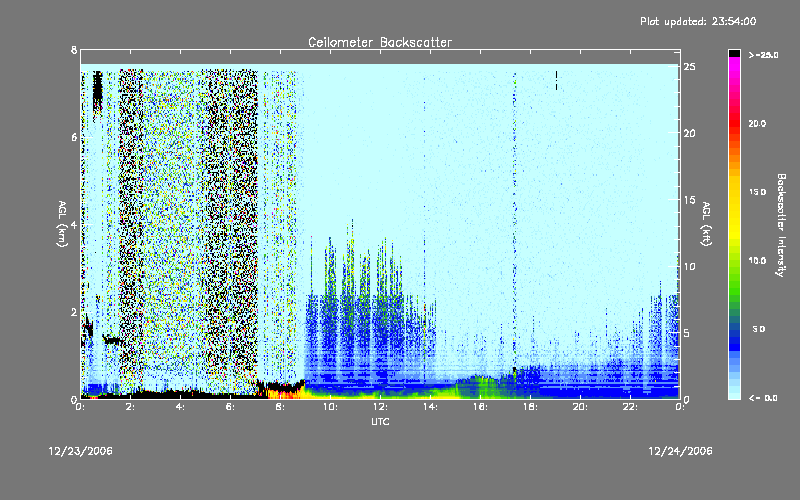
Task: Click the '25' tick on the kft axis
Action: [x=690, y=67]
